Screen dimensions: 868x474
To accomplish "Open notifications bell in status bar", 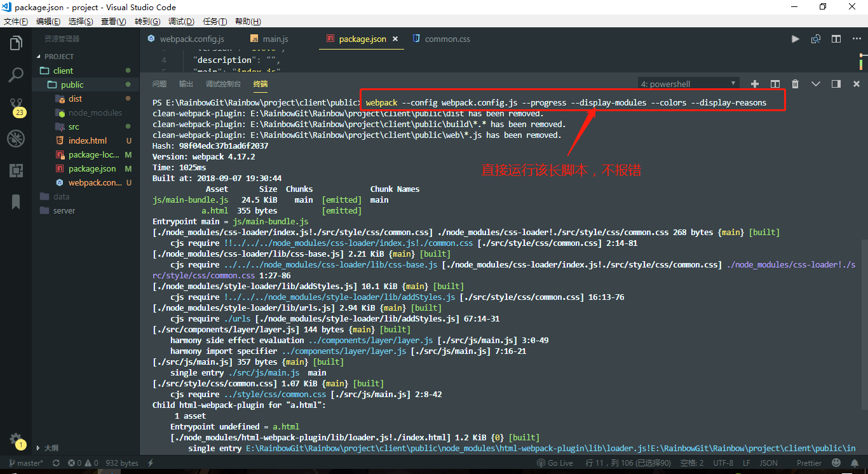I will tap(855, 463).
